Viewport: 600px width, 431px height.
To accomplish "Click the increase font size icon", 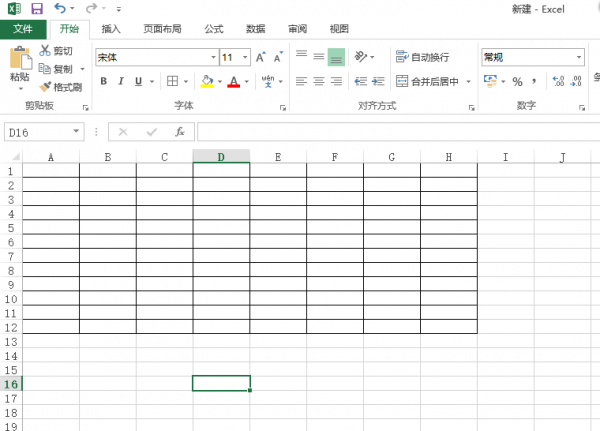I will [261, 58].
